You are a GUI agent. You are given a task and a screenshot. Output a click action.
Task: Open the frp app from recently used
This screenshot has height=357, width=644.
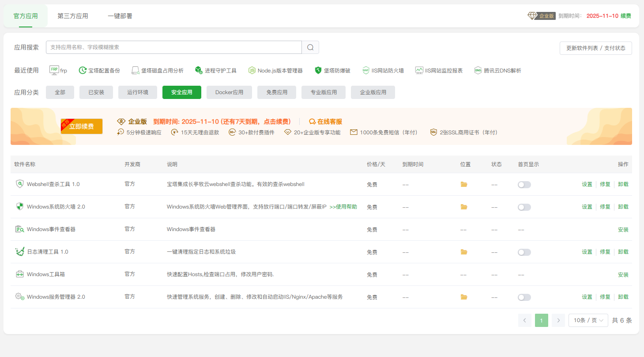(x=58, y=69)
